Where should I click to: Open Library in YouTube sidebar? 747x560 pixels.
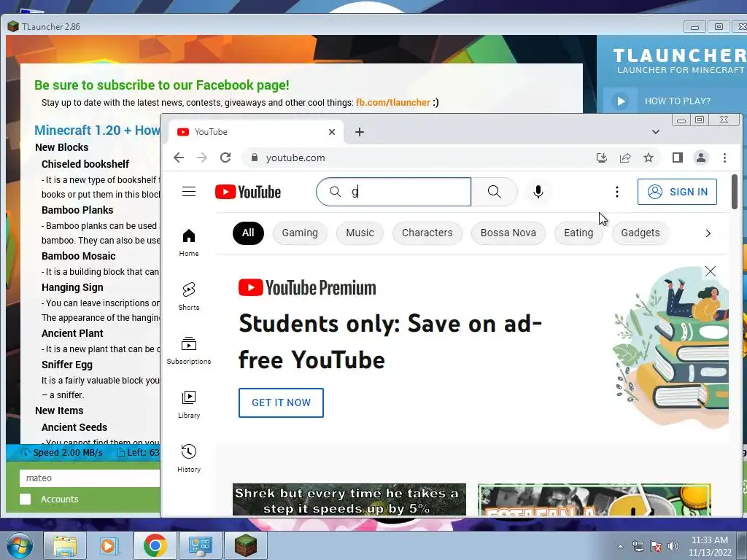189,404
